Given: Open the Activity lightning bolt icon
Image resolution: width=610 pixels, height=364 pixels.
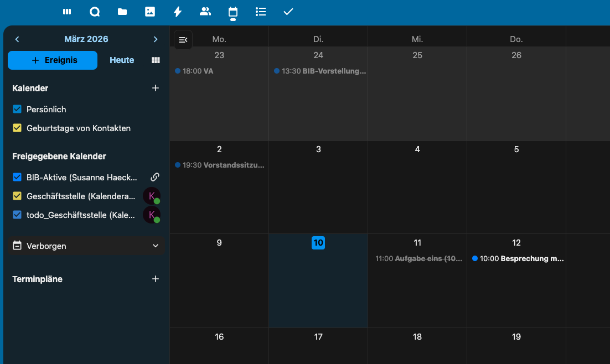Looking at the screenshot, I should (178, 12).
